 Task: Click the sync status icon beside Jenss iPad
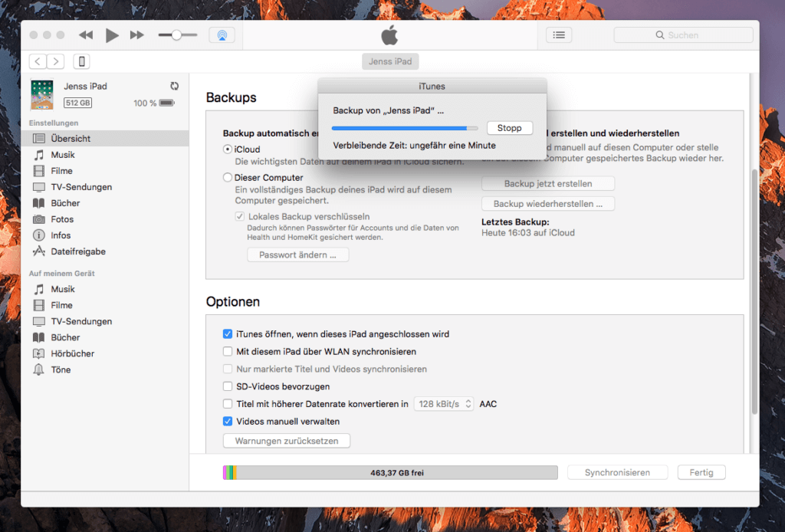(174, 86)
